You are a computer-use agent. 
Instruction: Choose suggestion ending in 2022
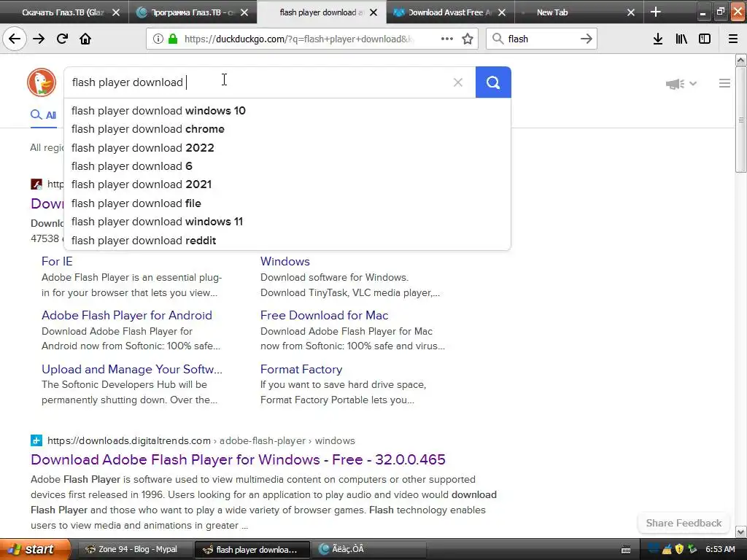tap(287, 147)
